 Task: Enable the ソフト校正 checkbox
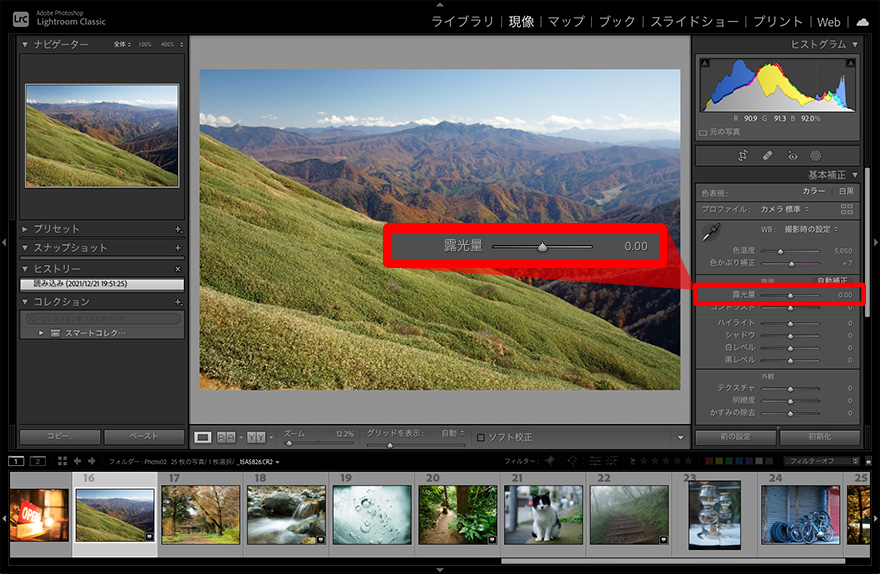pyautogui.click(x=481, y=437)
